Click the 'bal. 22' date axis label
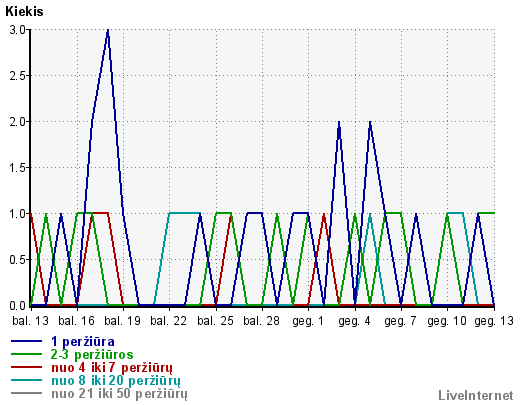 point(168,321)
